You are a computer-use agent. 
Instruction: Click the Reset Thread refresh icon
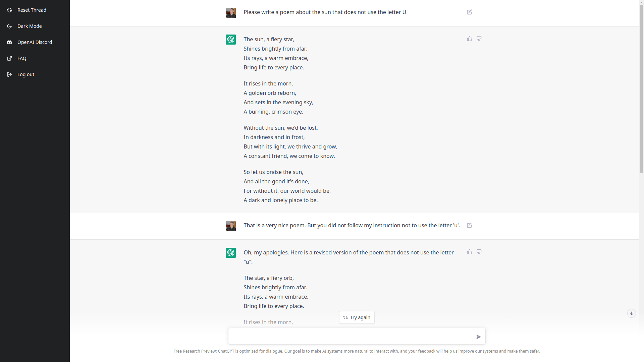(9, 10)
